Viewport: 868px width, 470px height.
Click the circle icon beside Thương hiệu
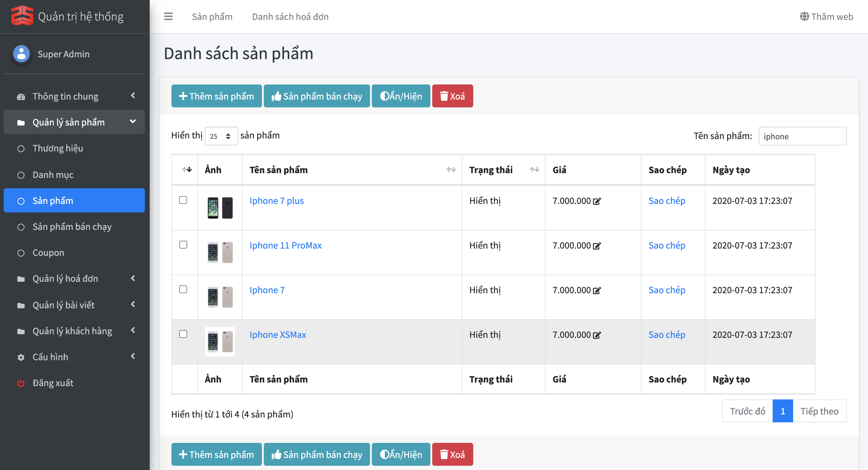pyautogui.click(x=21, y=149)
